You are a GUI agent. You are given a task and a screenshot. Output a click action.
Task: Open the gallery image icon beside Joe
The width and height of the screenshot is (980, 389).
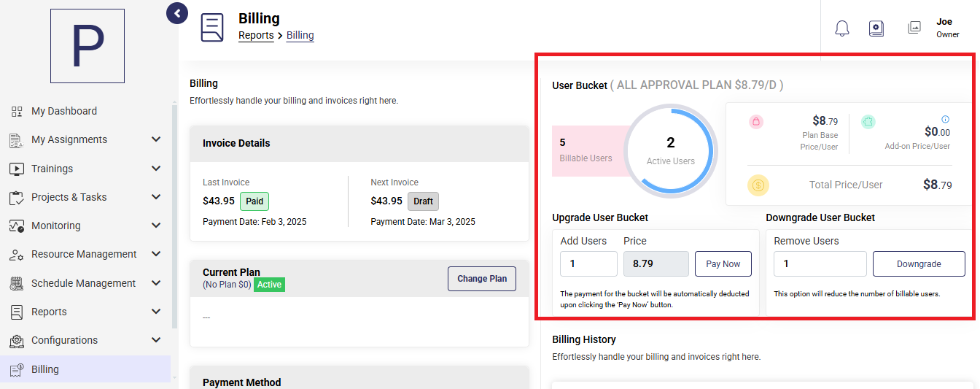point(914,28)
